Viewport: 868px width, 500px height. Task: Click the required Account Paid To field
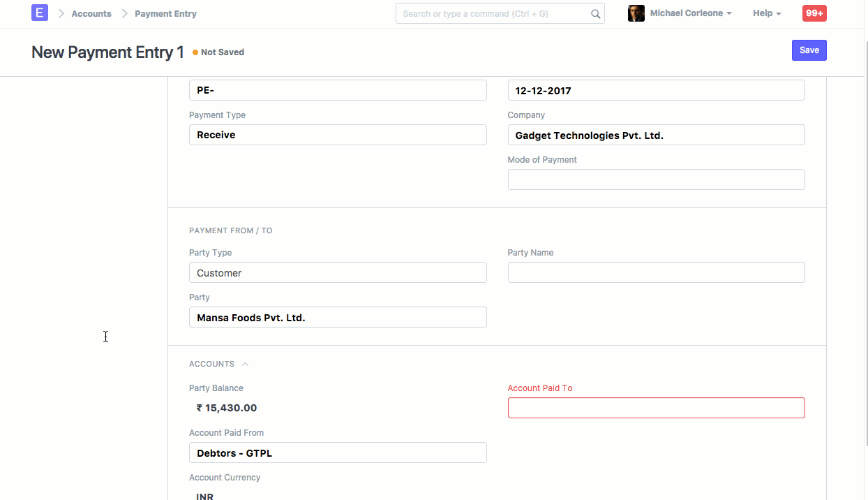[655, 407]
